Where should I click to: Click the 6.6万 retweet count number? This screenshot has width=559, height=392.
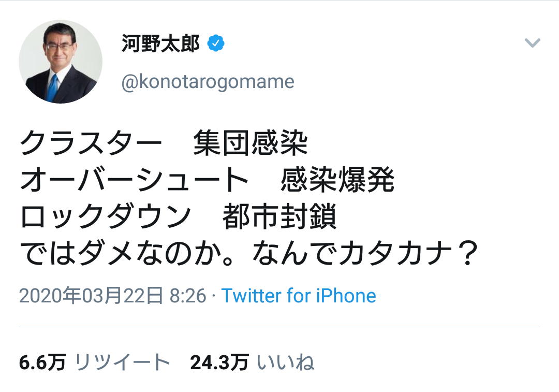[x=42, y=362]
